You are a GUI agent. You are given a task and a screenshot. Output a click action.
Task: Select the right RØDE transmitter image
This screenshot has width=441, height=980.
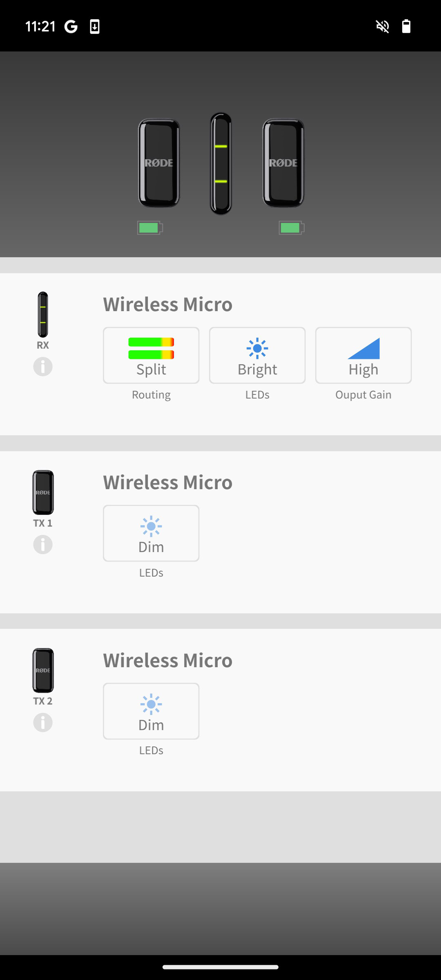click(x=283, y=163)
